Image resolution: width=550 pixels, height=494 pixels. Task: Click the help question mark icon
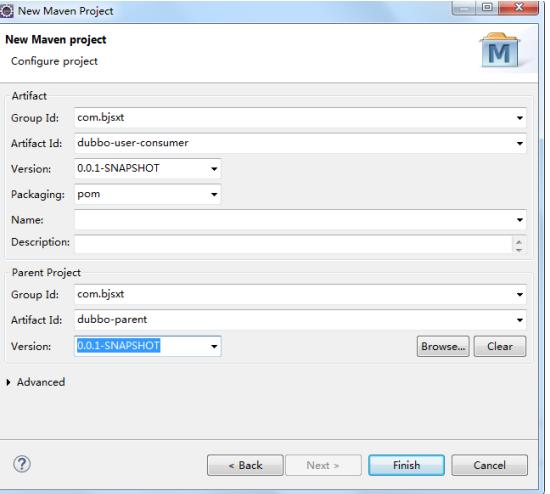[x=22, y=464]
